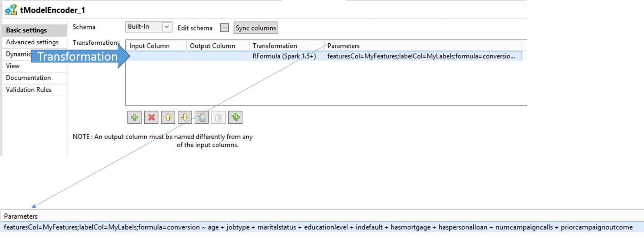Click the double green plus icon
This screenshot has height=238, width=644.
point(235,117)
